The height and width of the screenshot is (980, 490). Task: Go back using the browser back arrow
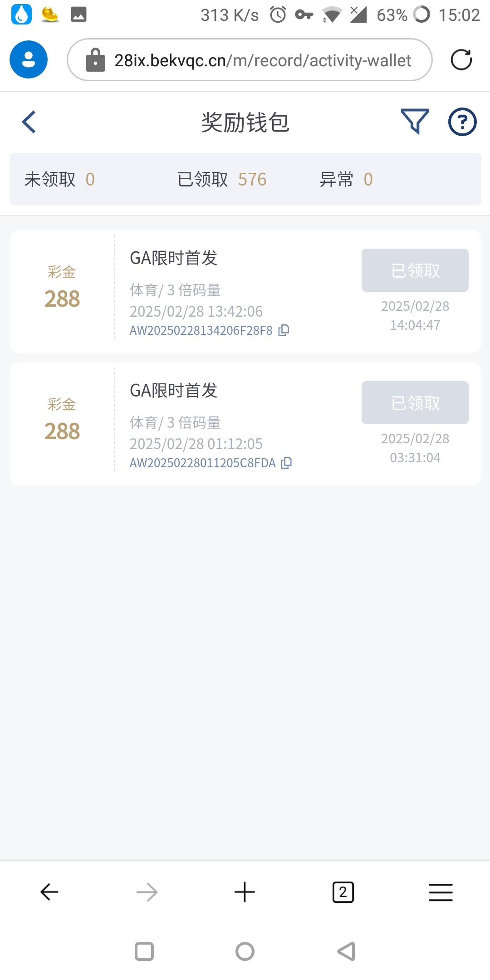[x=49, y=892]
